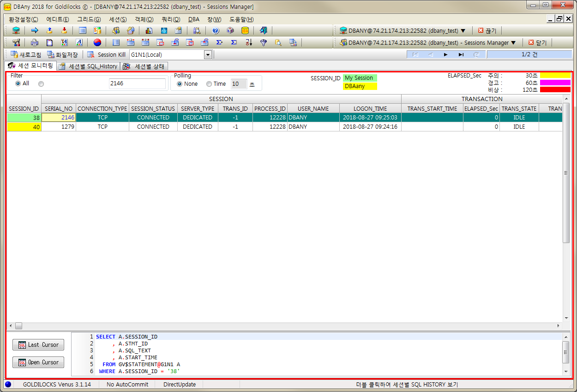Open the 환경설정 menu
577x392 pixels.
click(24, 19)
